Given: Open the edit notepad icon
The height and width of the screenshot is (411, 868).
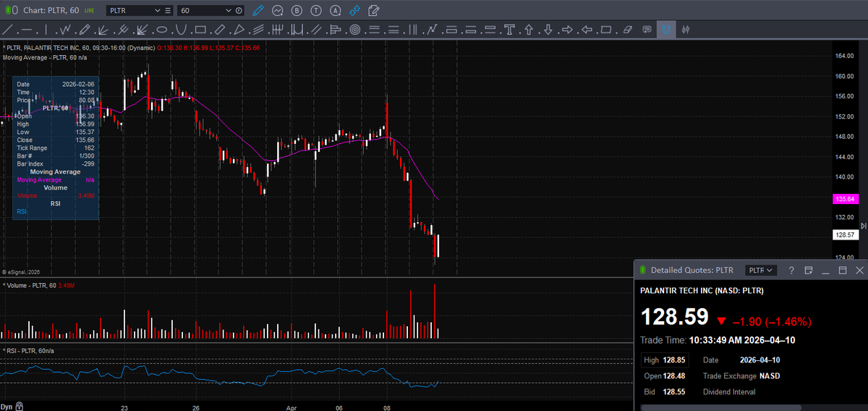Looking at the screenshot, I should click(373, 11).
